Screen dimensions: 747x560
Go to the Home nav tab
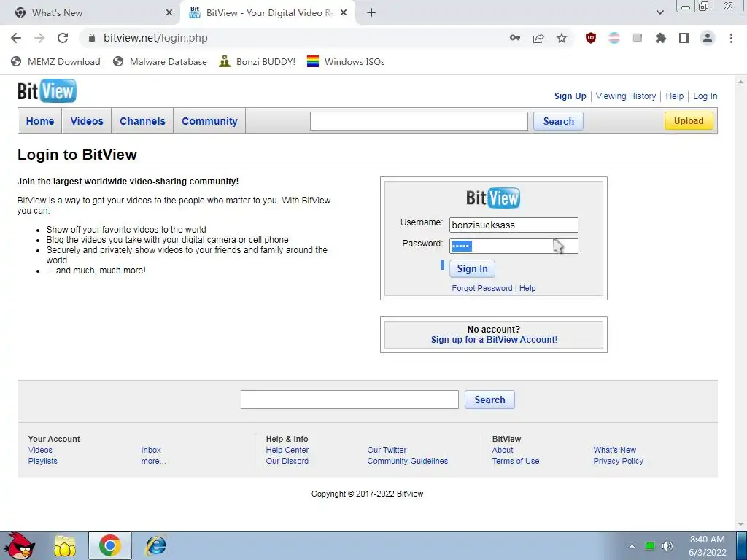point(40,121)
